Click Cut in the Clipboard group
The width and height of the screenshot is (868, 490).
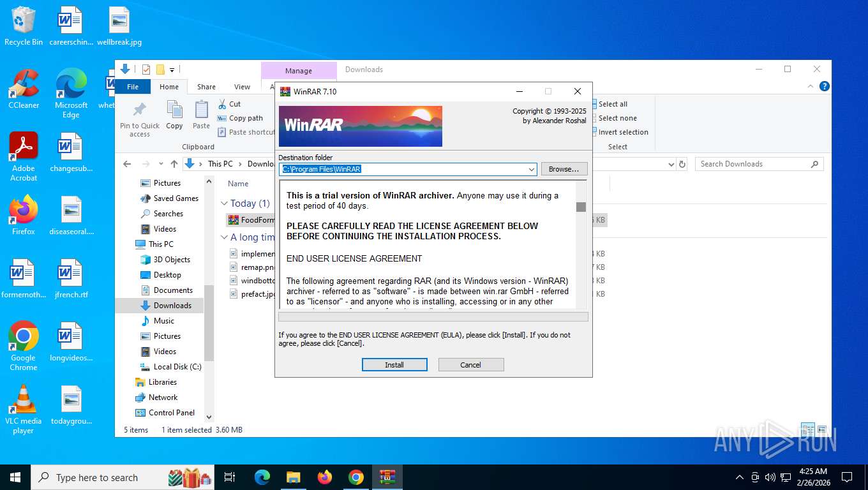229,104
